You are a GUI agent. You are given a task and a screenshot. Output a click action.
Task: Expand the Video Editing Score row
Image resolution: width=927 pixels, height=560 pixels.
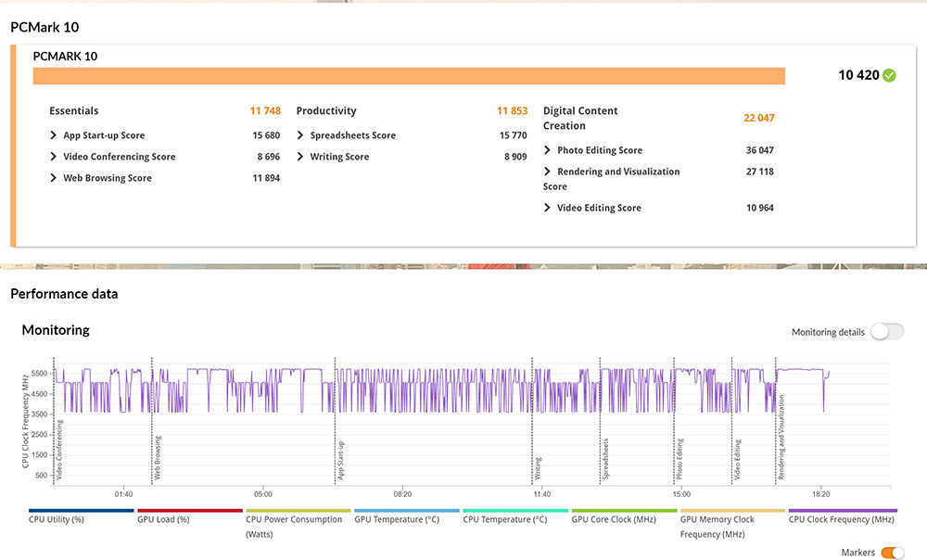tap(548, 208)
